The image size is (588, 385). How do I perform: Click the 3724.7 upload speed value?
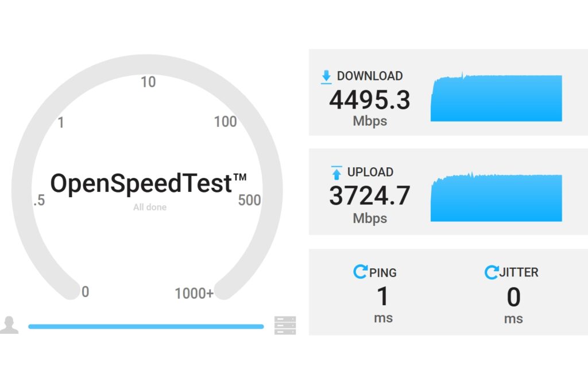(369, 196)
